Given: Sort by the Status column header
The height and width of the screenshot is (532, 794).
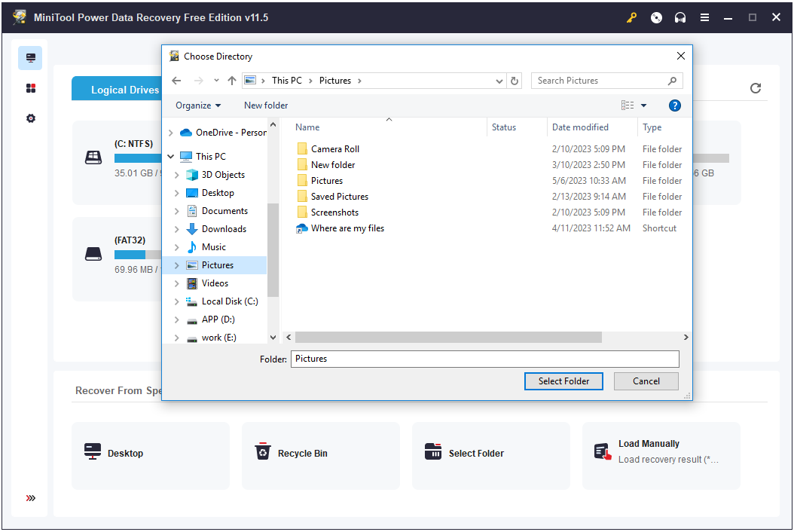Looking at the screenshot, I should [x=504, y=127].
